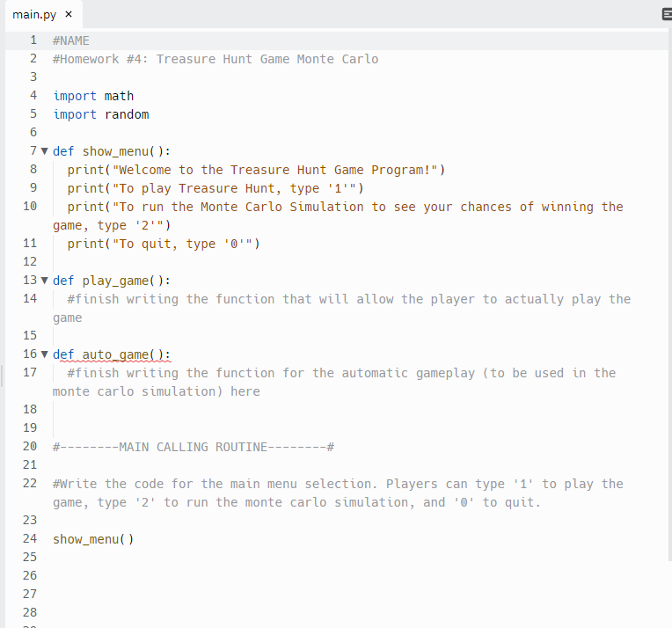Click the 'MAIN CALLING ROUTINE' comment

194,447
